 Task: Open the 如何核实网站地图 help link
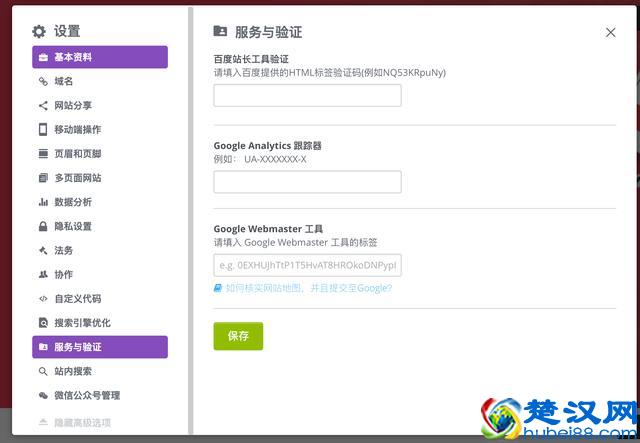(309, 288)
